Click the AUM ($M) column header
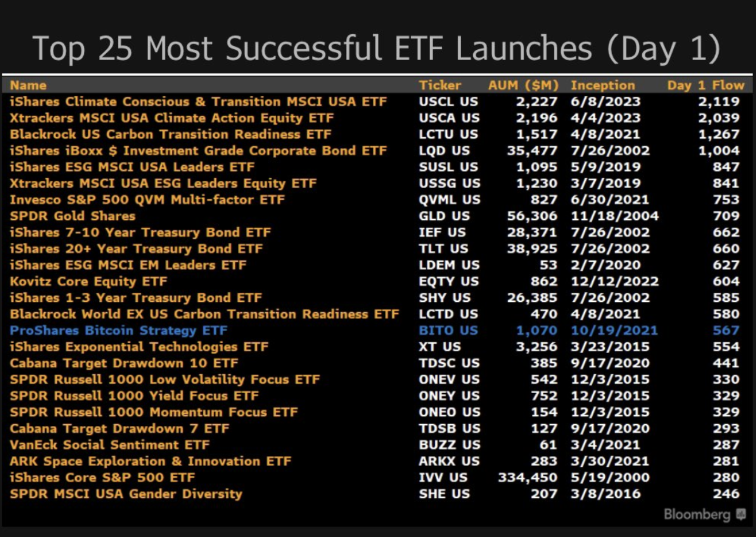 click(523, 85)
